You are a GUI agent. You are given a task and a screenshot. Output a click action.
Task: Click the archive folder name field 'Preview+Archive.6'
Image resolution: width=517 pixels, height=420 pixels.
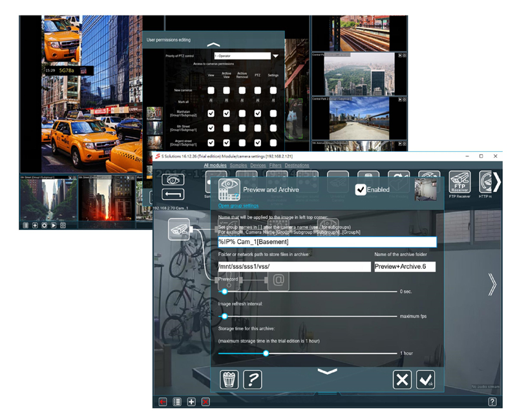tap(405, 267)
